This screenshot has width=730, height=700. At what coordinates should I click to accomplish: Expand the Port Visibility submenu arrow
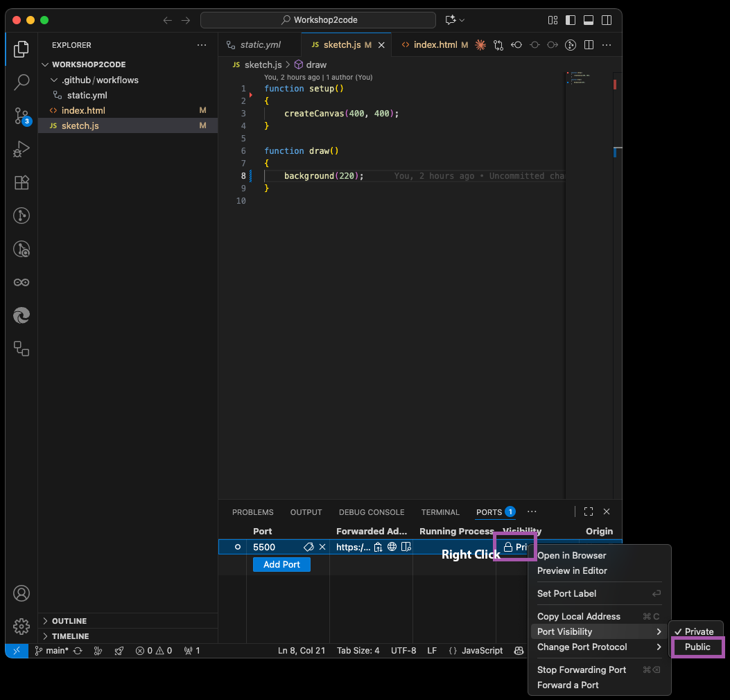pyautogui.click(x=659, y=631)
